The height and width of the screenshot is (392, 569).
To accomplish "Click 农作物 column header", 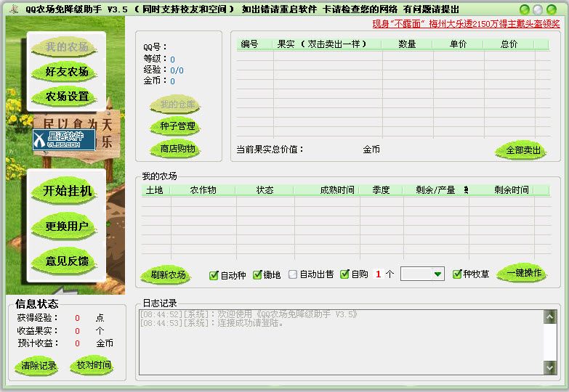I will click(203, 190).
